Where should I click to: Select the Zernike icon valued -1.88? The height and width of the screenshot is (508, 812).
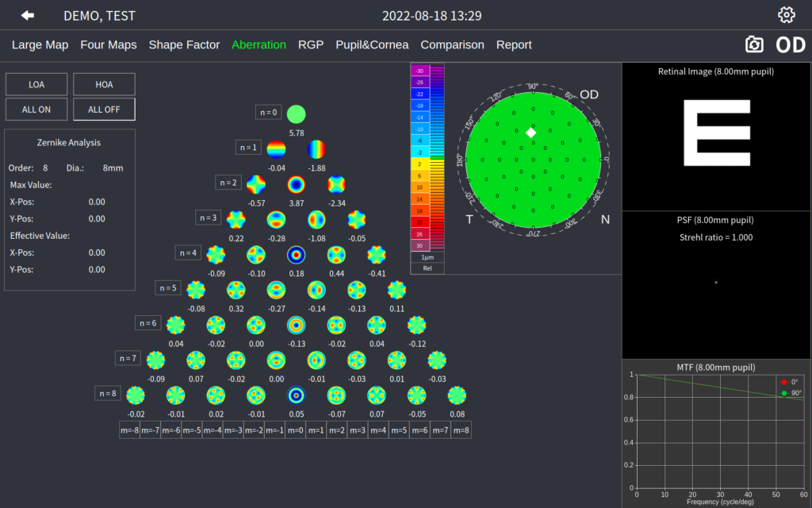pos(316,149)
